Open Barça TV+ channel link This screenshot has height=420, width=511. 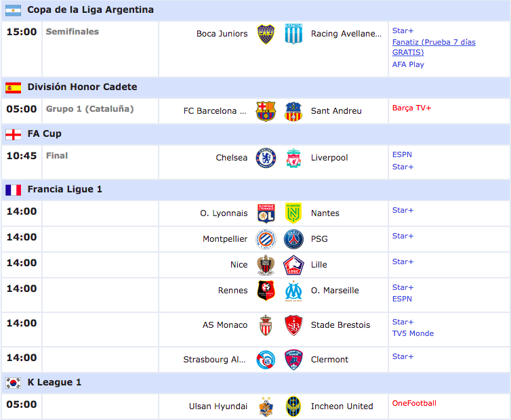(x=411, y=108)
